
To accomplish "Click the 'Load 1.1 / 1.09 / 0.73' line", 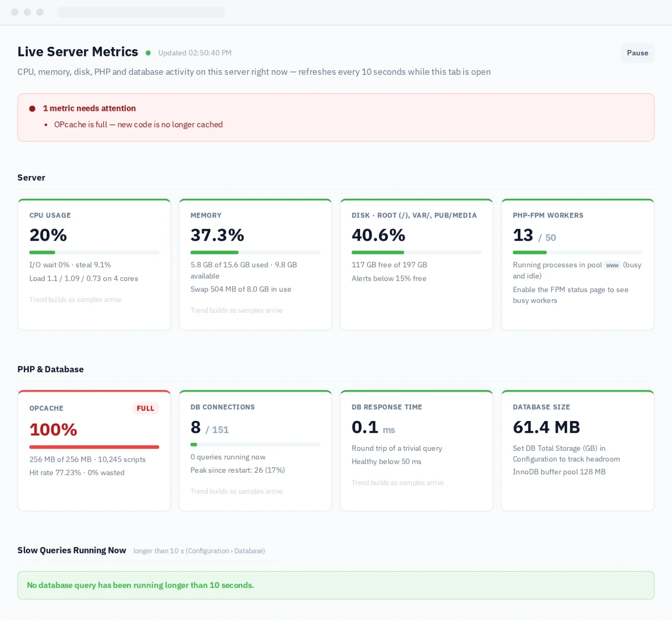I will click(x=84, y=279).
